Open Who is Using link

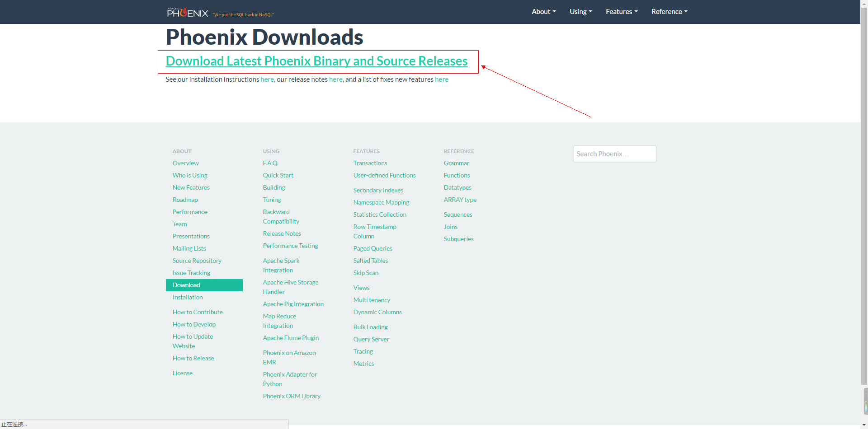(x=190, y=175)
